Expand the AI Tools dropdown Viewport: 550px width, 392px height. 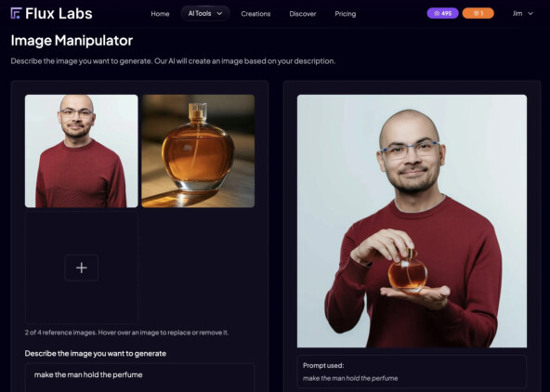pos(205,13)
